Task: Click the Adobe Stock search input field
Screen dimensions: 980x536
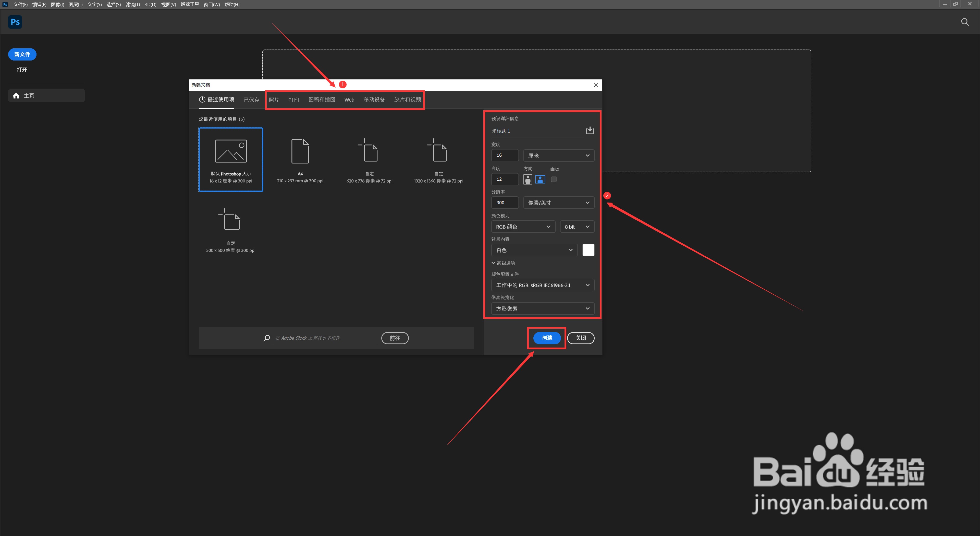Action: coord(325,338)
